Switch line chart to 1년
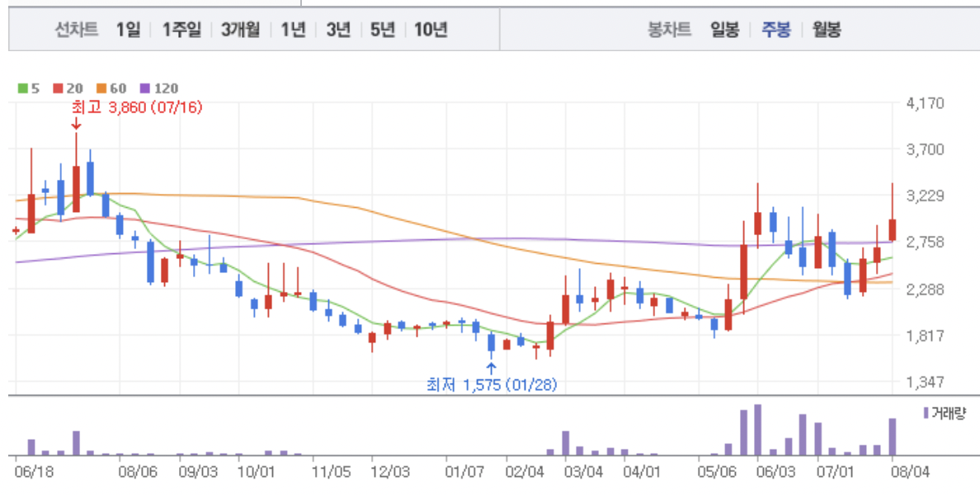The height and width of the screenshot is (495, 980). (x=293, y=30)
